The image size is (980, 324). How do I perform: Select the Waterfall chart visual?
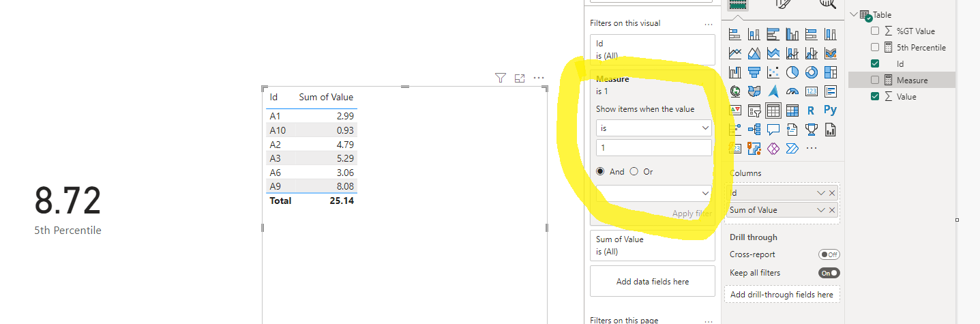point(735,72)
